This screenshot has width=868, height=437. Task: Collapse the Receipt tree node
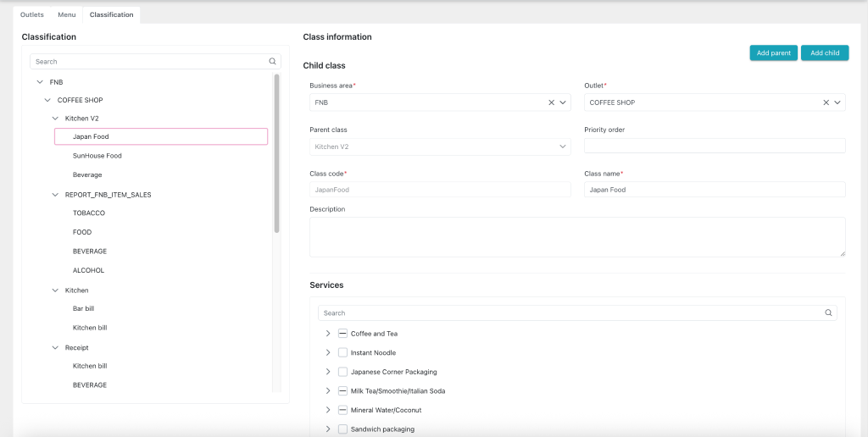[x=55, y=348]
